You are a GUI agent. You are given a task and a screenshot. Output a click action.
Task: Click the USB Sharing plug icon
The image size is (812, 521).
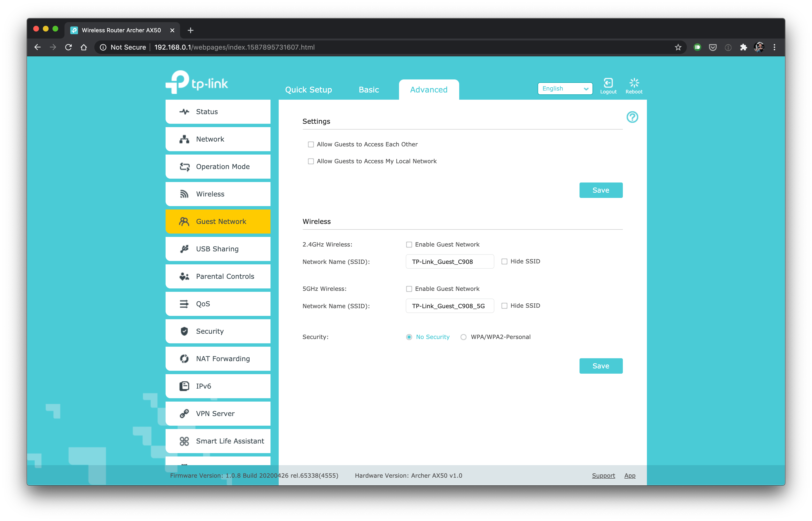[x=184, y=249]
